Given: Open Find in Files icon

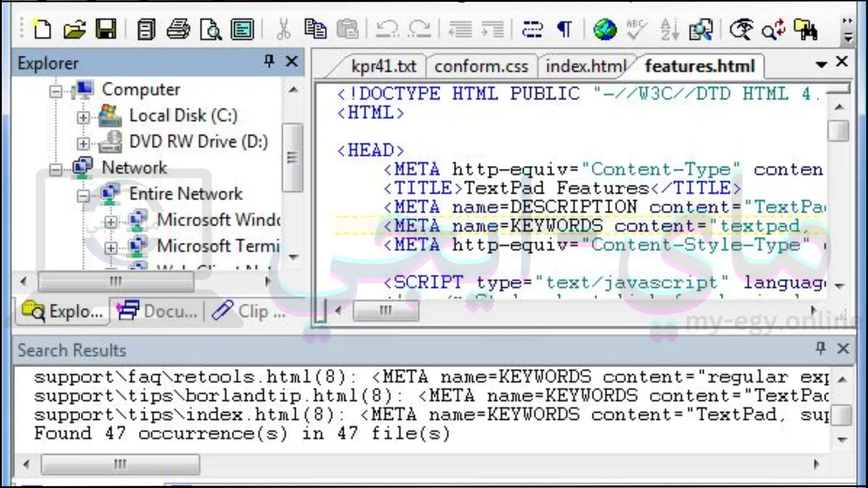Looking at the screenshot, I should coord(806,30).
